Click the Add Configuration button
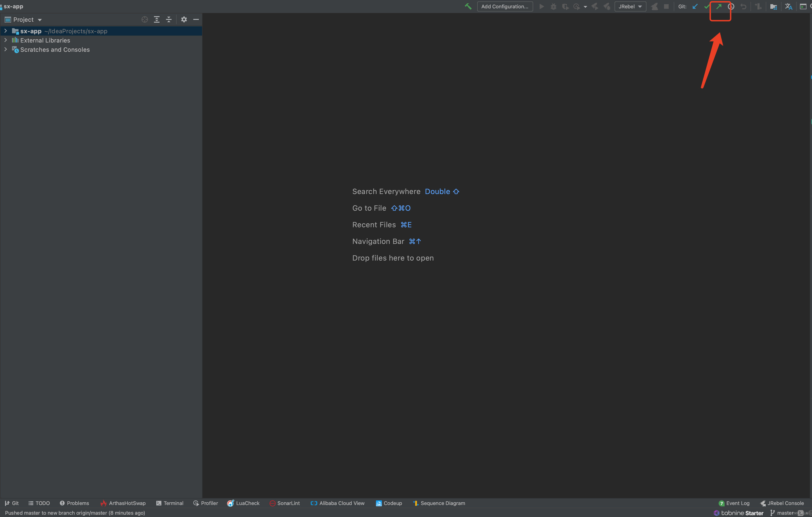 (x=504, y=6)
